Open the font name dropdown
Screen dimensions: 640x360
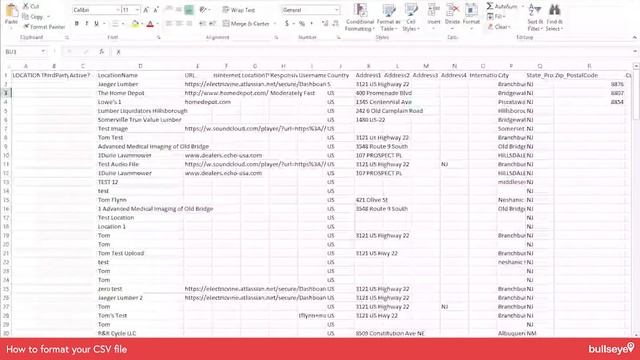tap(118, 10)
